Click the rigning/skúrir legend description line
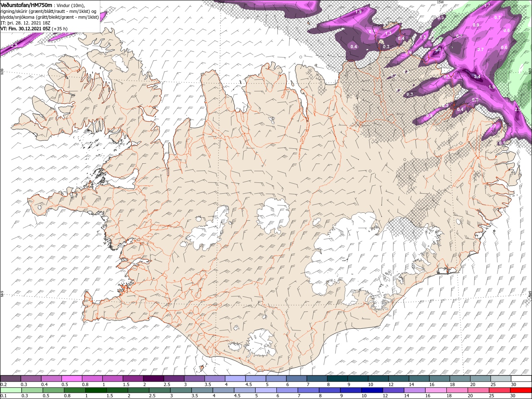Image resolution: width=532 pixels, height=399 pixels. point(49,11)
